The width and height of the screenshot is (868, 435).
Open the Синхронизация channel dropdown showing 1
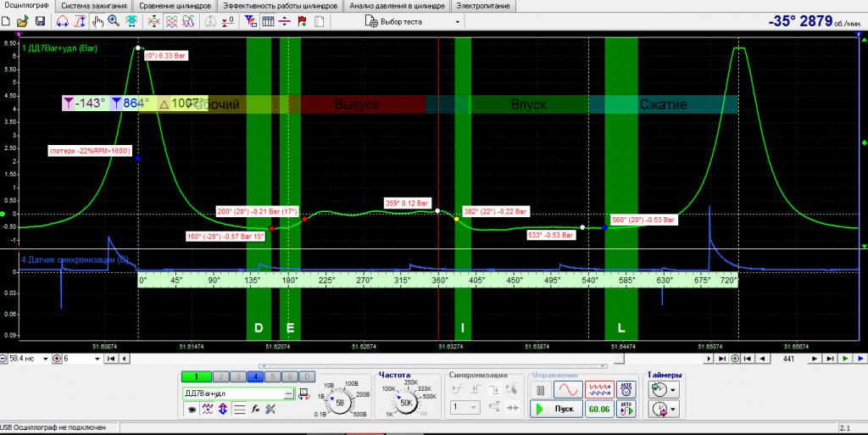coord(465,407)
